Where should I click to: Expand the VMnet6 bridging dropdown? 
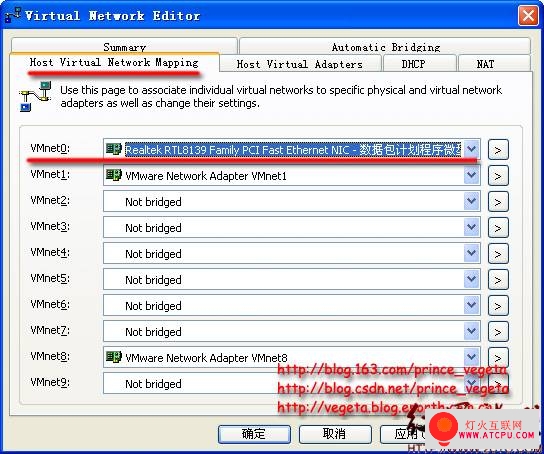click(471, 306)
